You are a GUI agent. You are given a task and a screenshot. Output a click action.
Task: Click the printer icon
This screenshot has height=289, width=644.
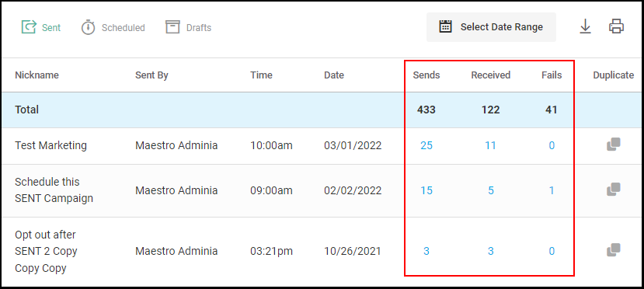[x=617, y=26]
